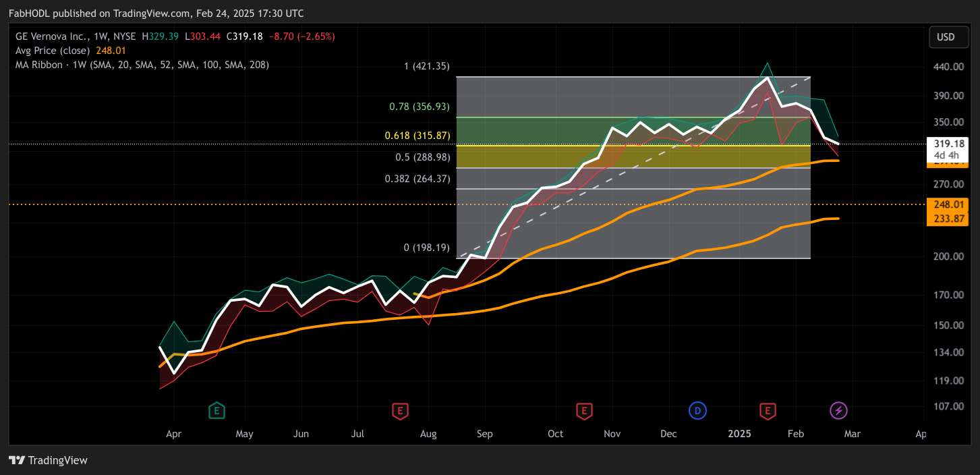Click the Fibonacci 1 (421.35) label
This screenshot has height=475, width=980.
426,66
